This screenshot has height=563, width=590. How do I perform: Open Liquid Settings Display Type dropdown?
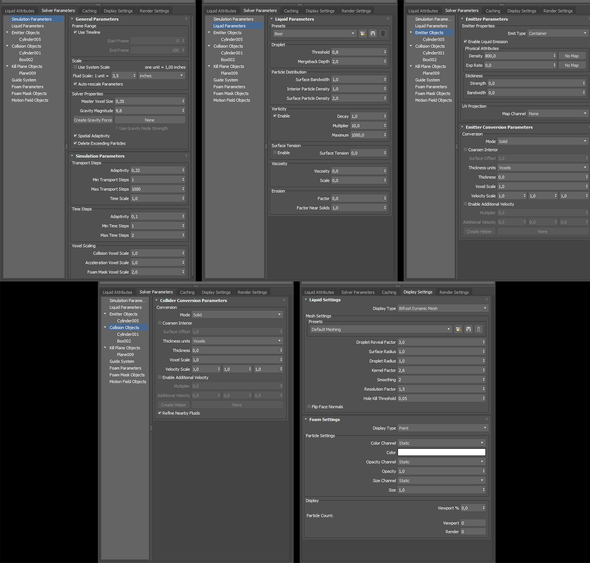click(442, 308)
